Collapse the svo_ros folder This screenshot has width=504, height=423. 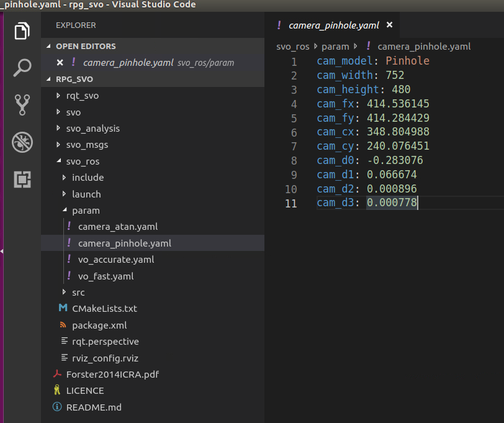(59, 160)
